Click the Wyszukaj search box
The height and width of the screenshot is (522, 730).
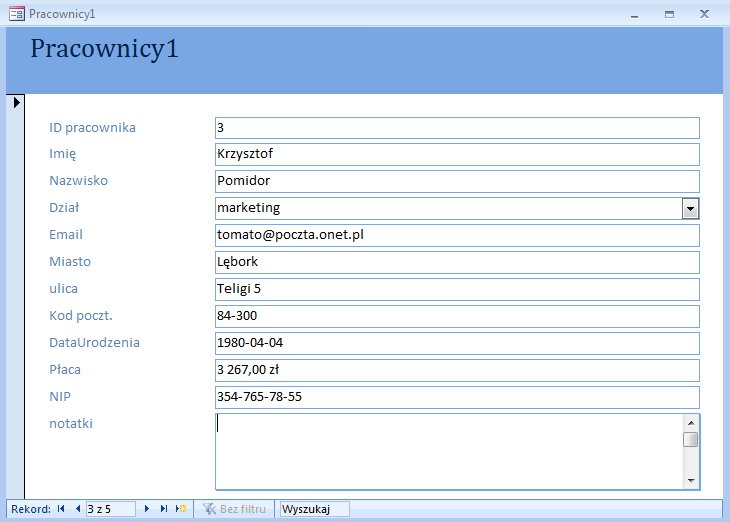[x=314, y=509]
